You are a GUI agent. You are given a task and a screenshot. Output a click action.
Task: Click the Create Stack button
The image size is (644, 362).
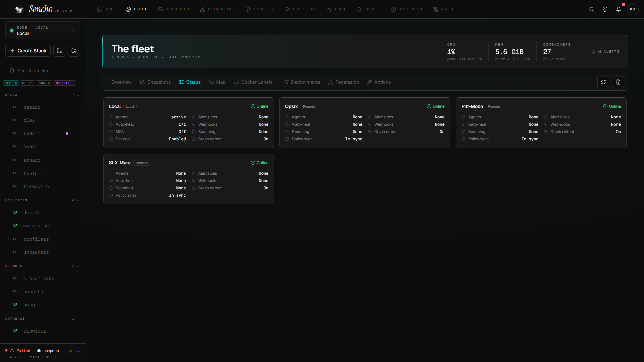click(28, 51)
